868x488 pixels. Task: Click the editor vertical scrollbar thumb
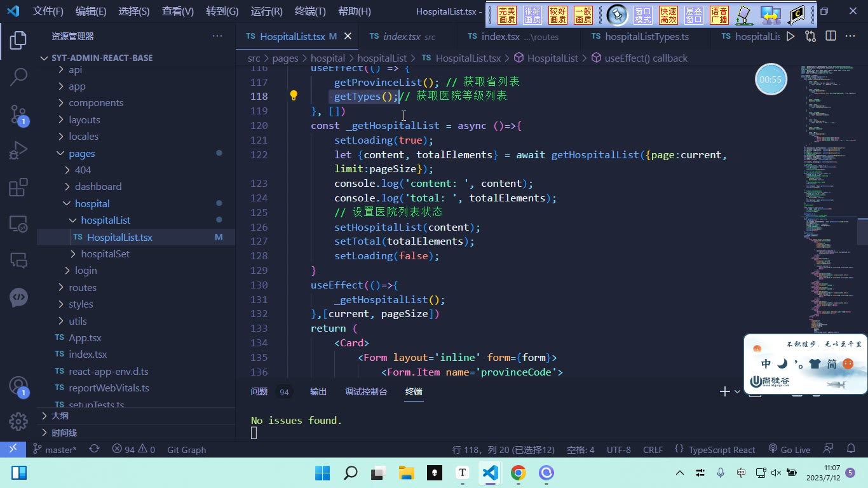coord(862,231)
